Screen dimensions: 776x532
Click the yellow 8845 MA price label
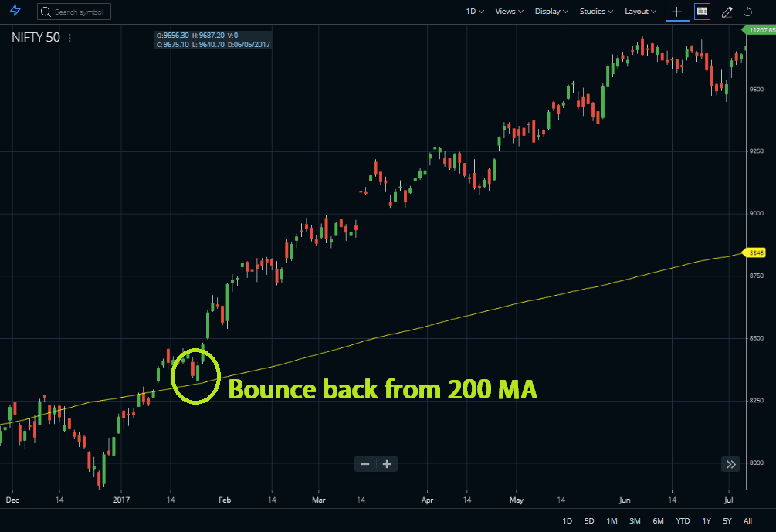pyautogui.click(x=754, y=253)
